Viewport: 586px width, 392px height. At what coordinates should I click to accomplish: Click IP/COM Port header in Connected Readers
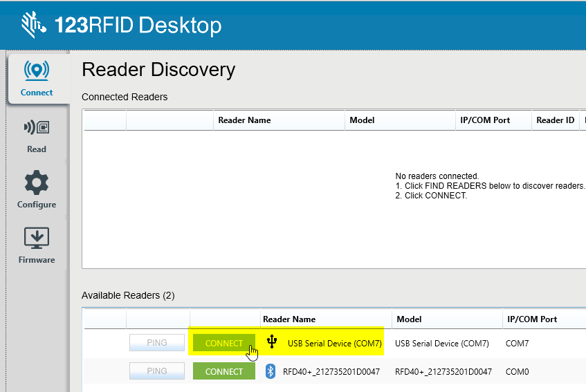click(484, 120)
